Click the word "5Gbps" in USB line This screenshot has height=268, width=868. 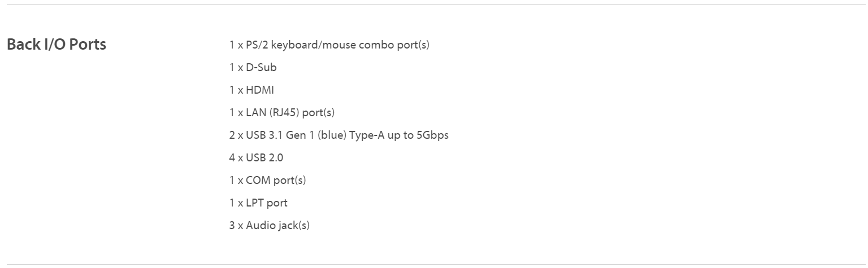tap(432, 135)
